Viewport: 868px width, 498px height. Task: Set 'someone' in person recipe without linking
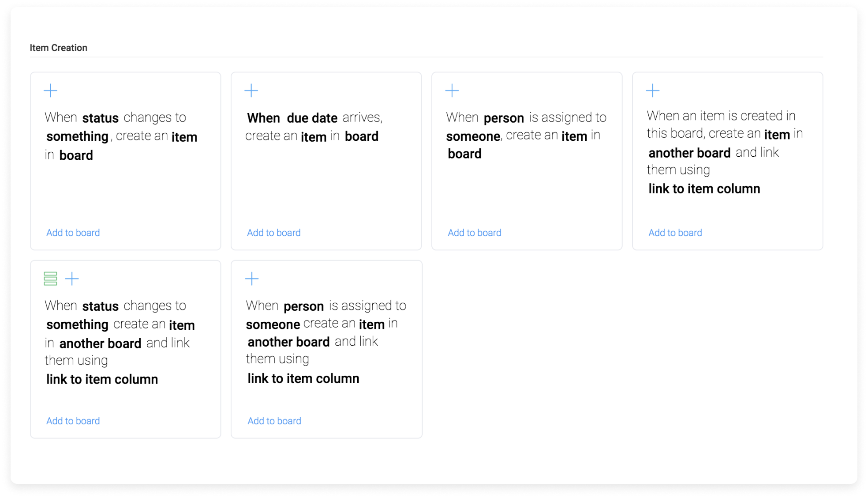(x=473, y=136)
